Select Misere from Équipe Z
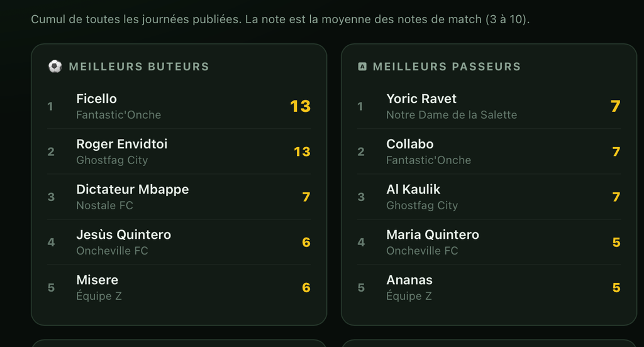Image resolution: width=644 pixels, height=347 pixels. click(179, 287)
